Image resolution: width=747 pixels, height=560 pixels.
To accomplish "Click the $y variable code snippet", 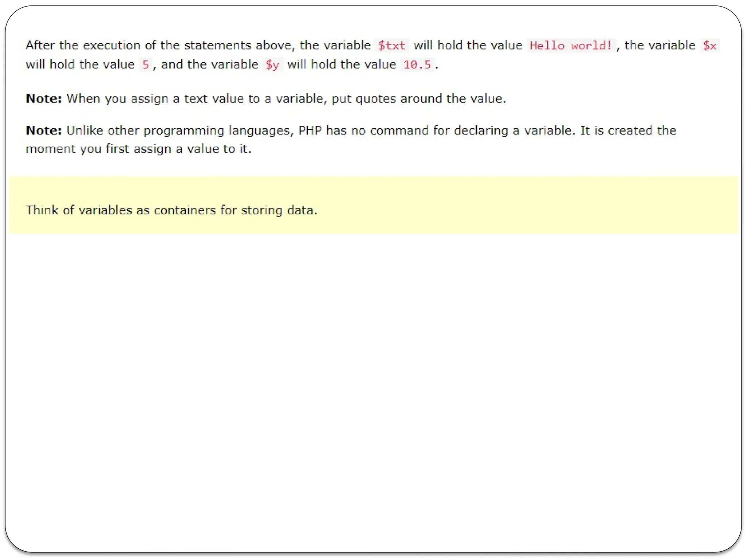I will click(x=272, y=65).
